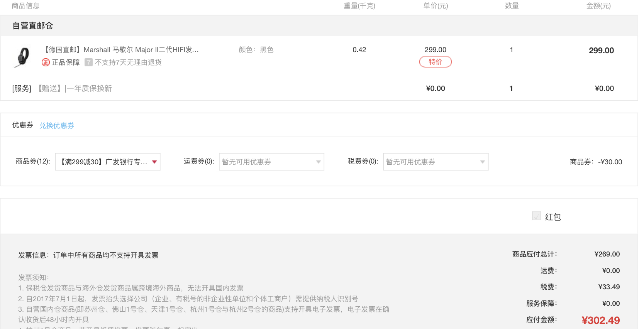644x329 pixels.
Task: Click the 单价(元) column header
Action: [x=436, y=6]
